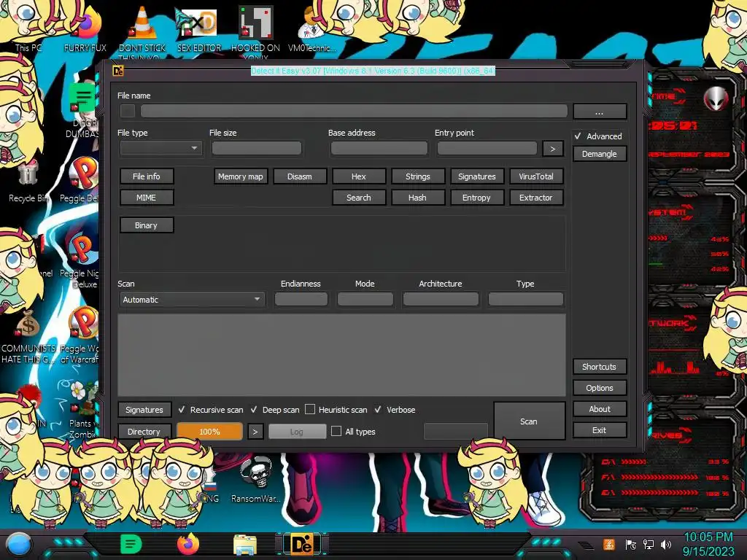Disable the Recursive scan option
Viewport: 747px width, 560px height.
(182, 410)
